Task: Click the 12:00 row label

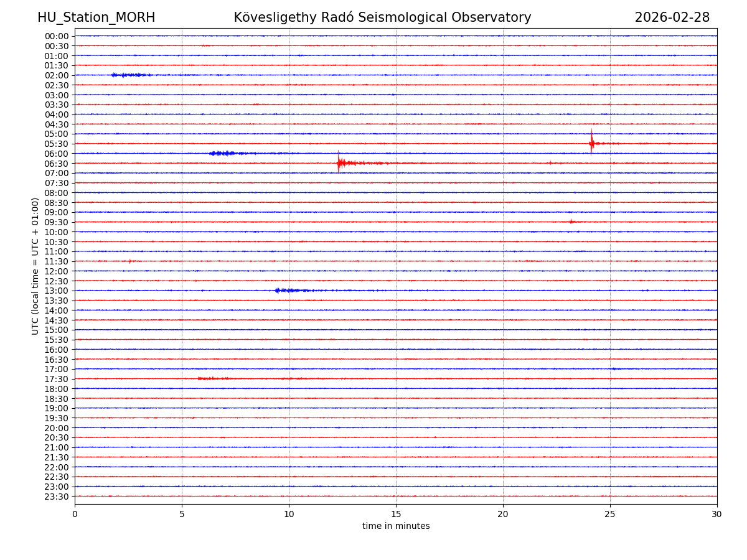Action: point(56,271)
